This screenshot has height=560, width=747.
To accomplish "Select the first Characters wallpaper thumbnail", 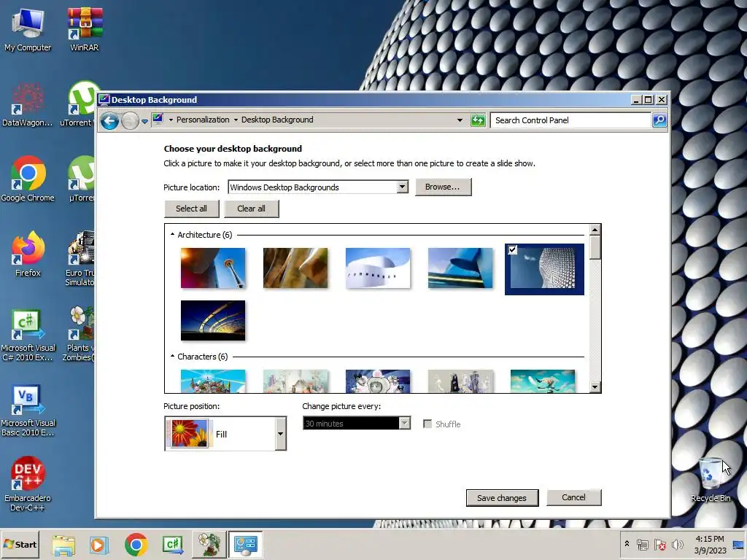I will [x=213, y=381].
